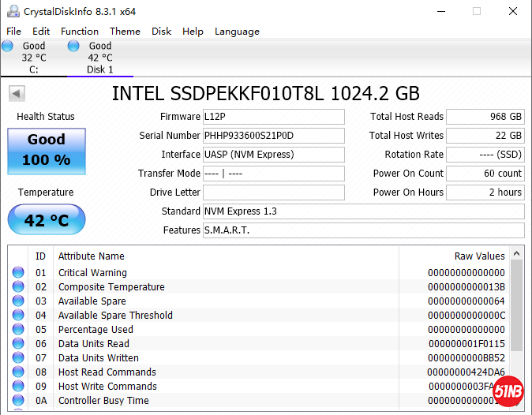Click the Available Spare status orb
Image resolution: width=532 pixels, height=415 pixels.
coord(18,301)
